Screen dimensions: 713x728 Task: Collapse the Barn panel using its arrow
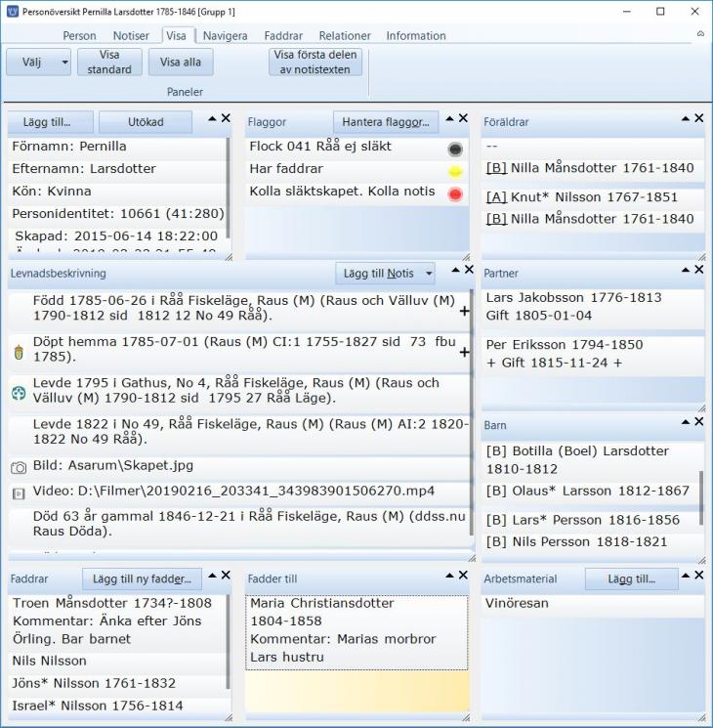click(686, 421)
